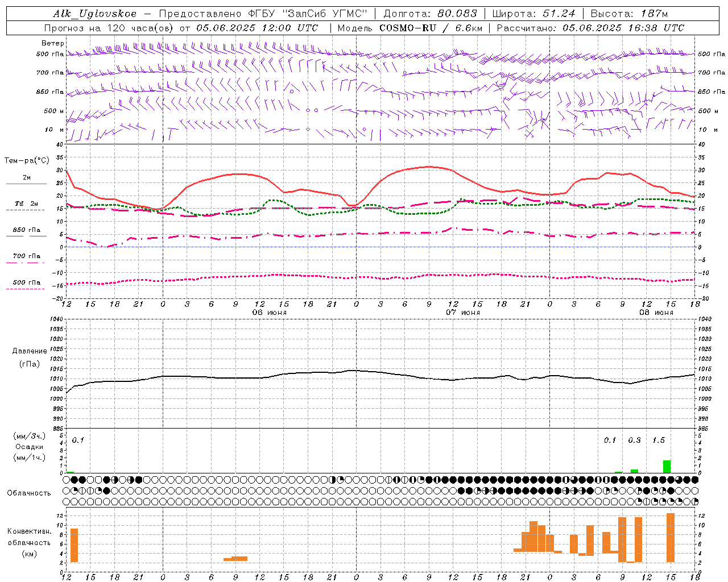The height and width of the screenshot is (582, 728).
Task: Click the red 2м temperature legend line
Action: coord(26,184)
